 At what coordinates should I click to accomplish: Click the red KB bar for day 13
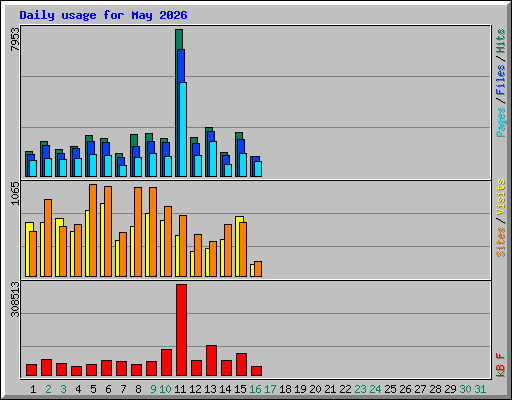pyautogui.click(x=212, y=360)
